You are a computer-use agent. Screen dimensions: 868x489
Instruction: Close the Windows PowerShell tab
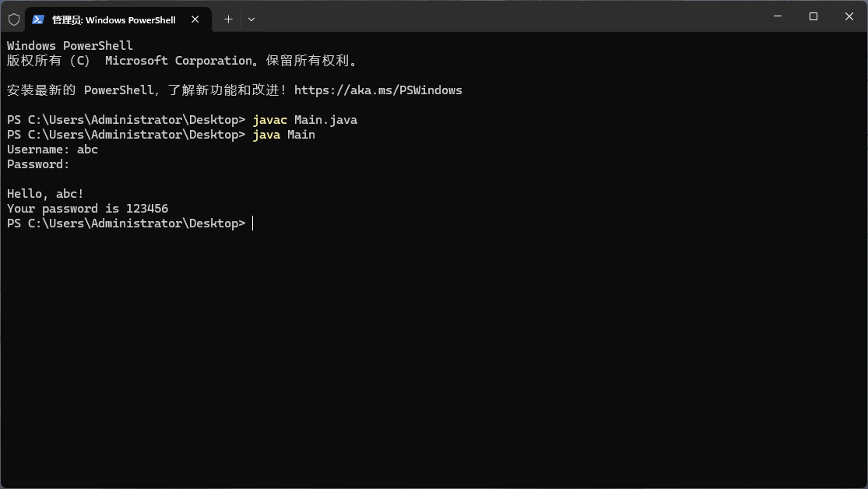(x=195, y=19)
